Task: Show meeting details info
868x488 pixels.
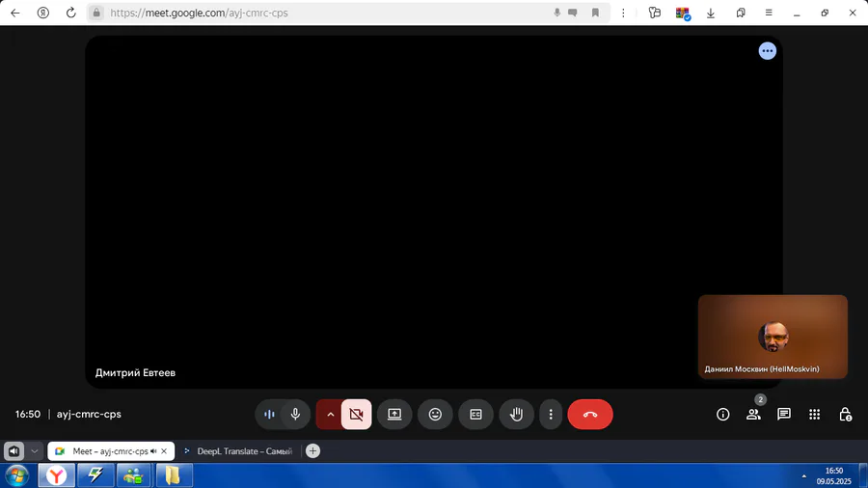Action: (x=723, y=415)
